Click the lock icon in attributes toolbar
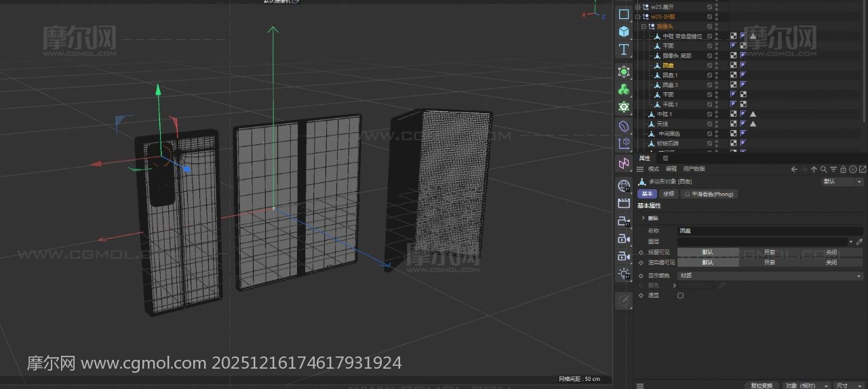 coord(843,169)
